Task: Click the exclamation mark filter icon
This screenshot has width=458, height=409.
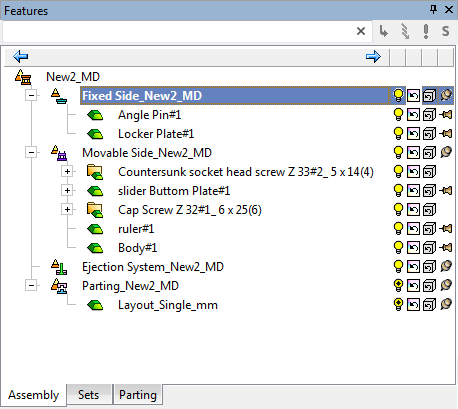Action: (x=426, y=31)
